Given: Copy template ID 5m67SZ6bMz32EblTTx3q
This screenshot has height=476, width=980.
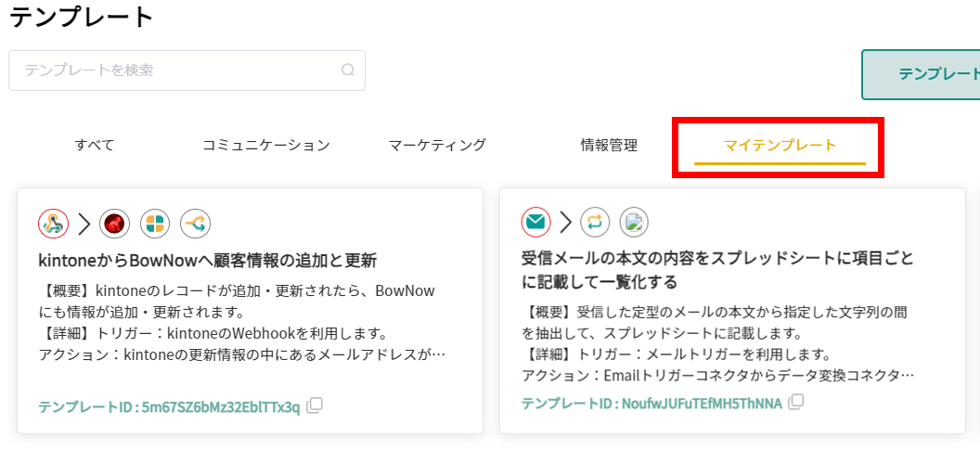Looking at the screenshot, I should [315, 405].
